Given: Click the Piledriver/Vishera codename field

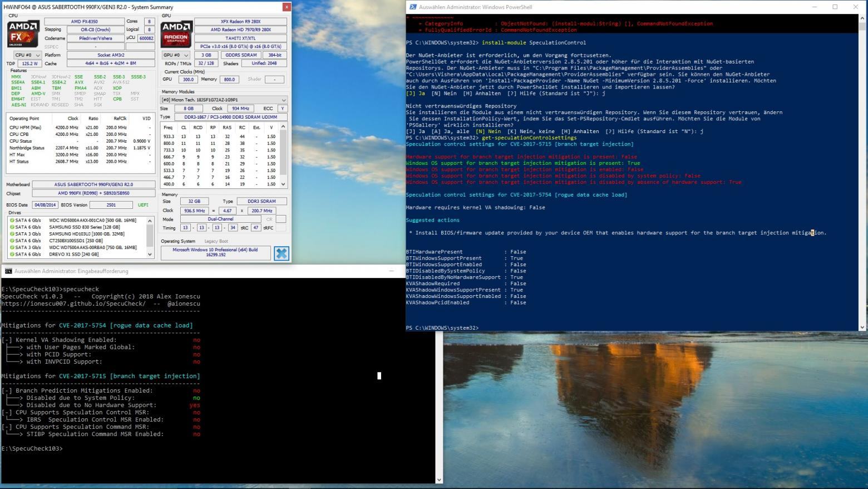Looking at the screenshot, I should coord(95,38).
